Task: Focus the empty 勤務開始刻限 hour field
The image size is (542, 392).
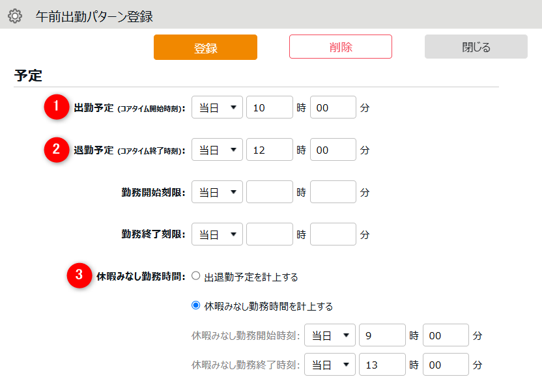Action: click(x=269, y=192)
